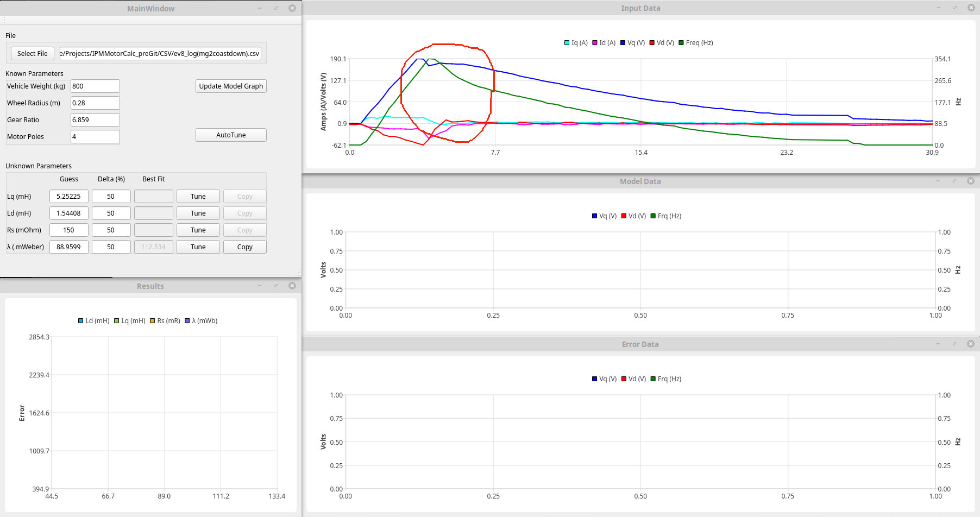Click Tune for the Rs (mOhm) row
Image resolution: width=980 pixels, height=517 pixels.
198,230
